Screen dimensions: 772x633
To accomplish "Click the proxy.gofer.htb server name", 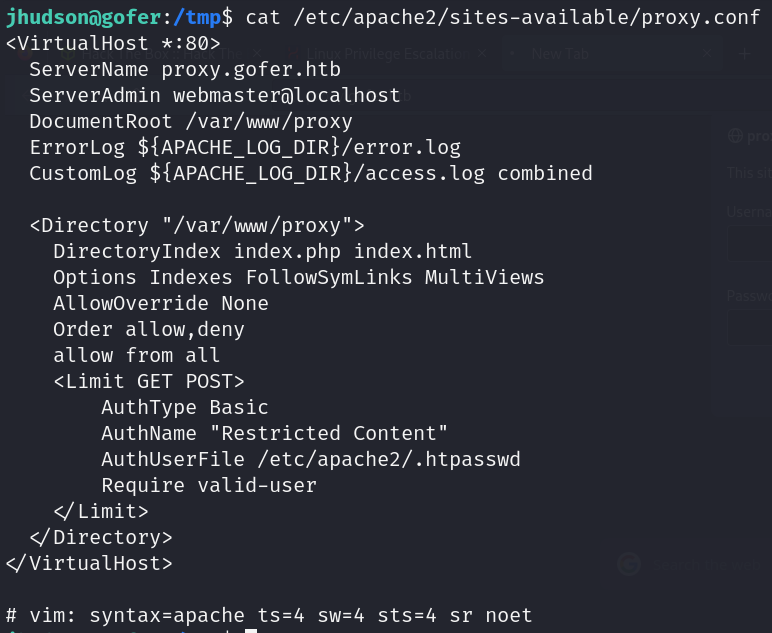I will [x=251, y=69].
